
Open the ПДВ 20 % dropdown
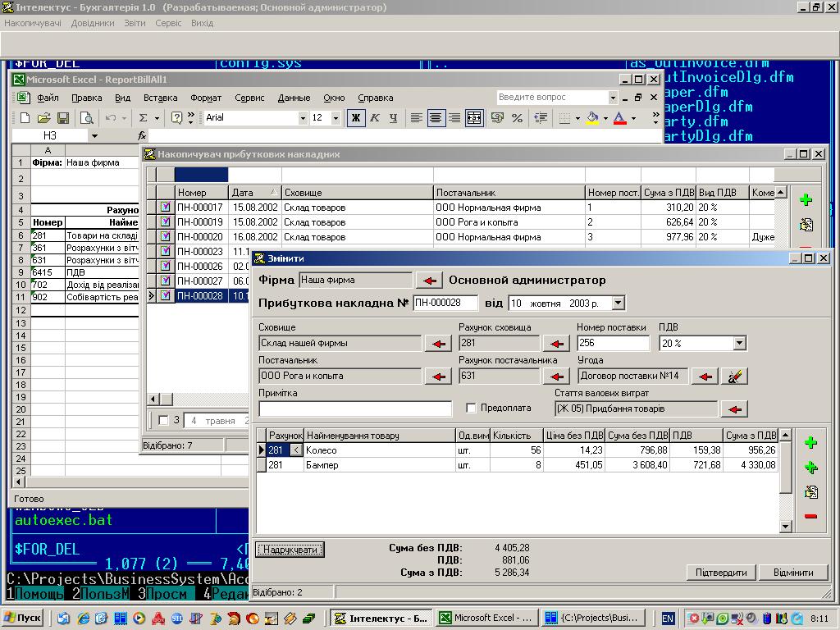coord(739,344)
